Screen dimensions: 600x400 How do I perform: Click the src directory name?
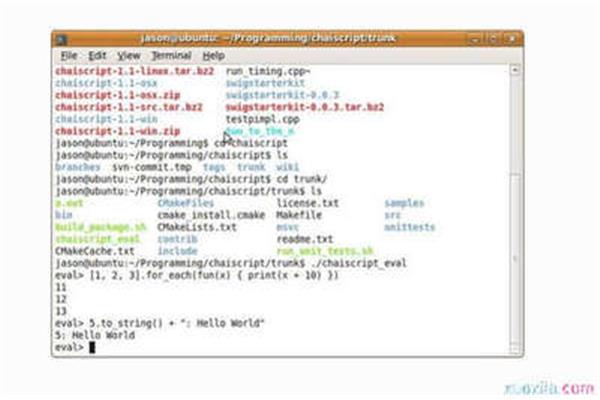(x=393, y=215)
